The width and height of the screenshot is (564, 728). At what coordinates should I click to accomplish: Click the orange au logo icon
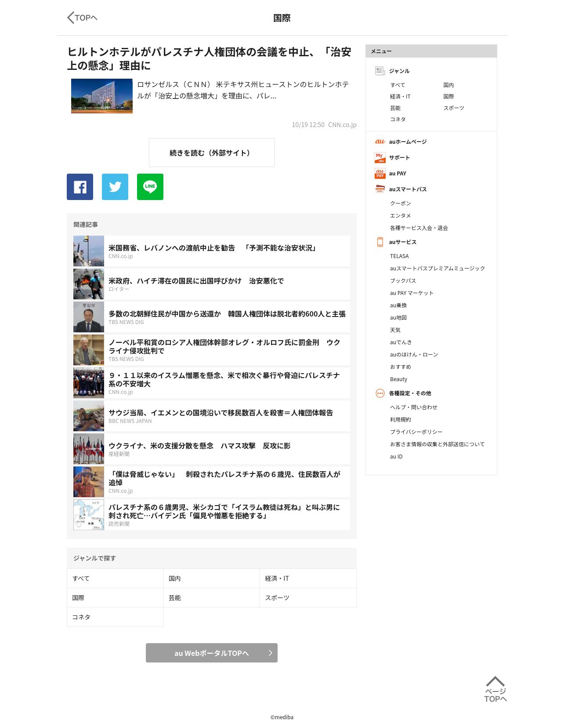click(x=380, y=142)
